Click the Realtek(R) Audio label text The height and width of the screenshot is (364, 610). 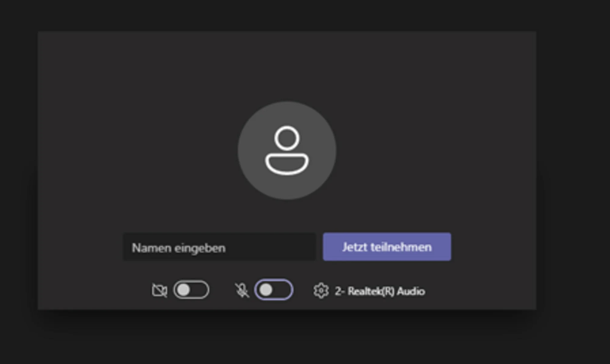click(386, 291)
